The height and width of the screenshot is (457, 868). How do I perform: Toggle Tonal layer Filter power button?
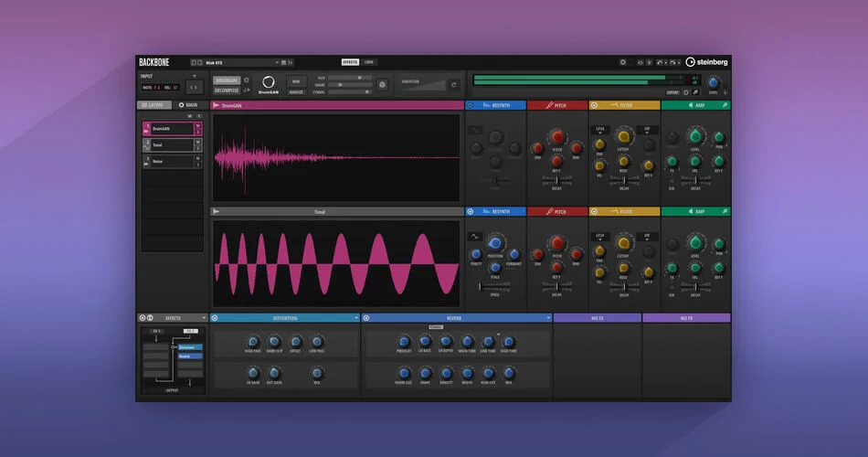pyautogui.click(x=594, y=212)
